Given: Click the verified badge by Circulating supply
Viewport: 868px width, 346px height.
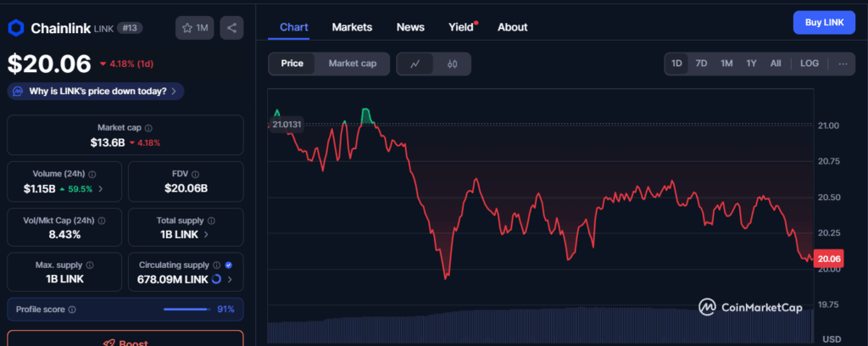Looking at the screenshot, I should point(229,265).
